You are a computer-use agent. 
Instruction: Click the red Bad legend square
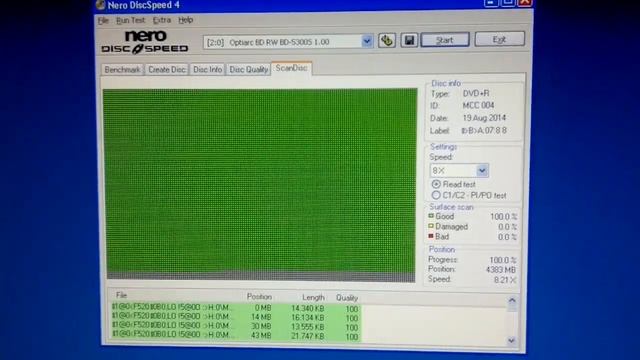431,236
